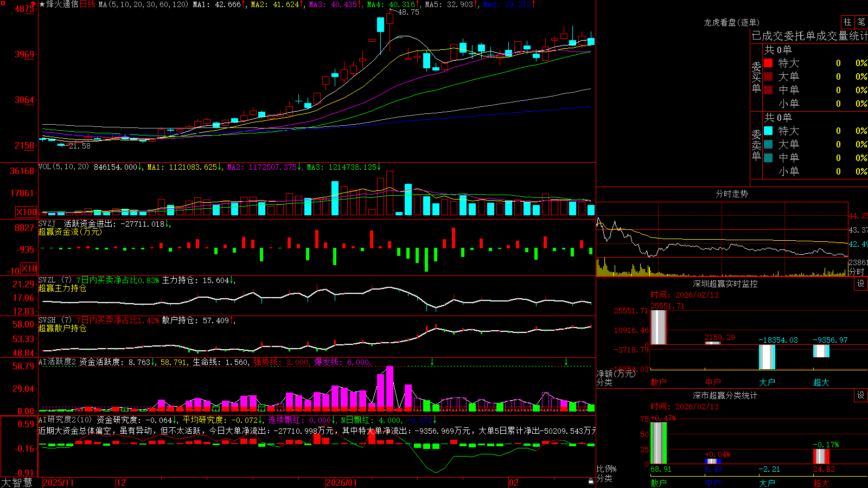Click the 已成交委托单成交量统计 header
This screenshot has height=488, width=868.
[x=809, y=36]
